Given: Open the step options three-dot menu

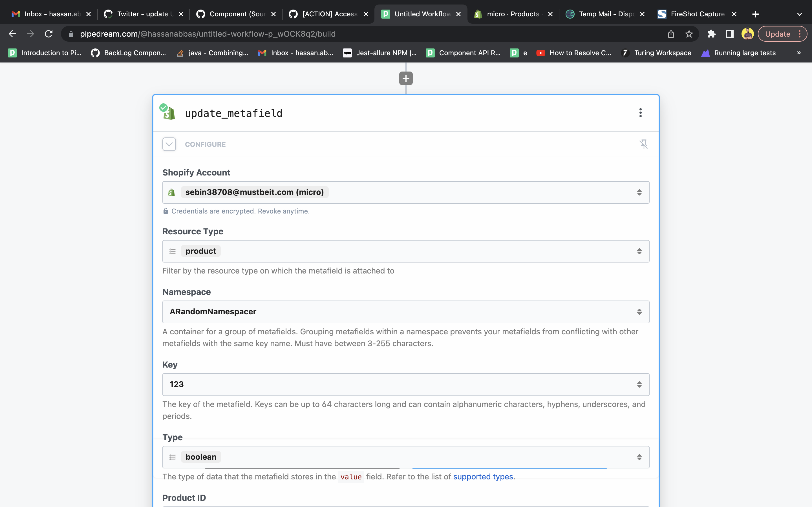Looking at the screenshot, I should click(640, 113).
